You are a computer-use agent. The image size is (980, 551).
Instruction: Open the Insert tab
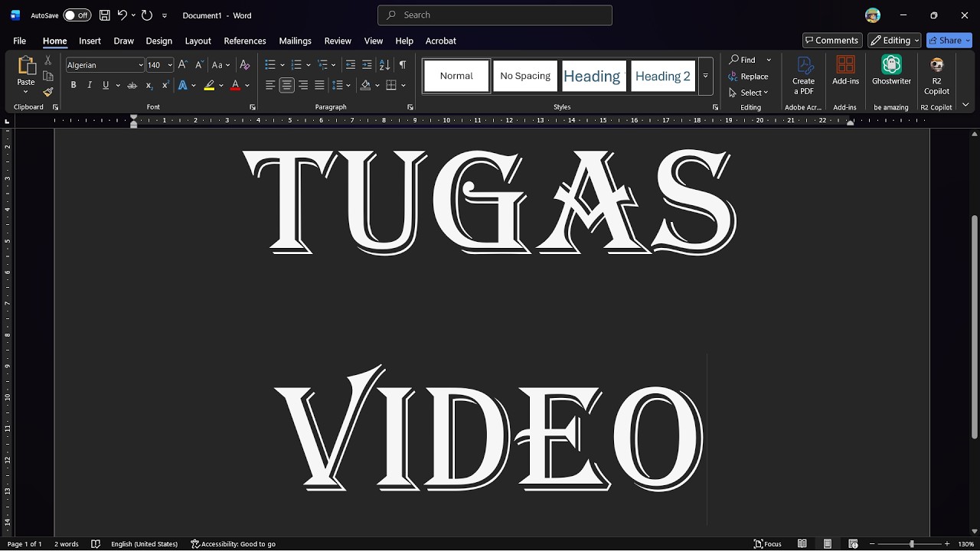pos(90,41)
